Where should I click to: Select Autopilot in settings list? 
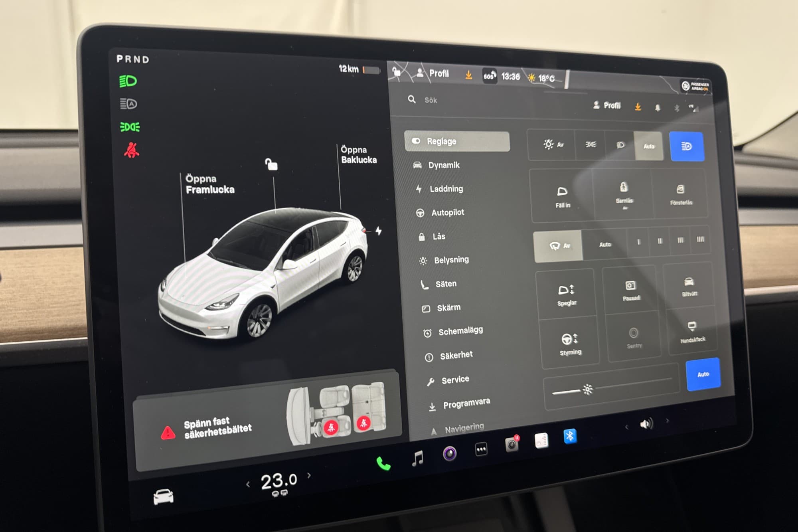pos(447,213)
